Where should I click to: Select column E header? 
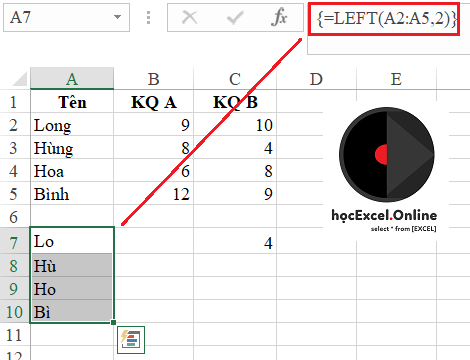coord(396,79)
